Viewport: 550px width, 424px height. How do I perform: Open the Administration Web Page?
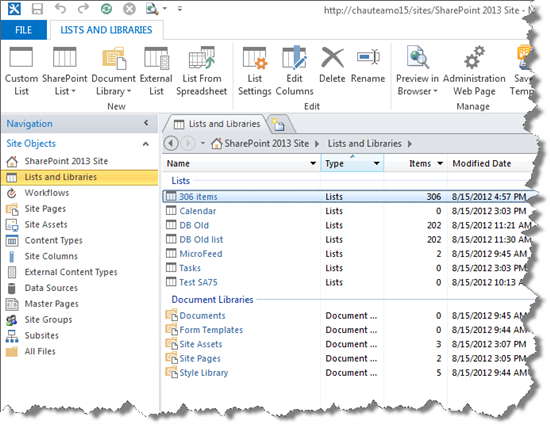point(474,71)
